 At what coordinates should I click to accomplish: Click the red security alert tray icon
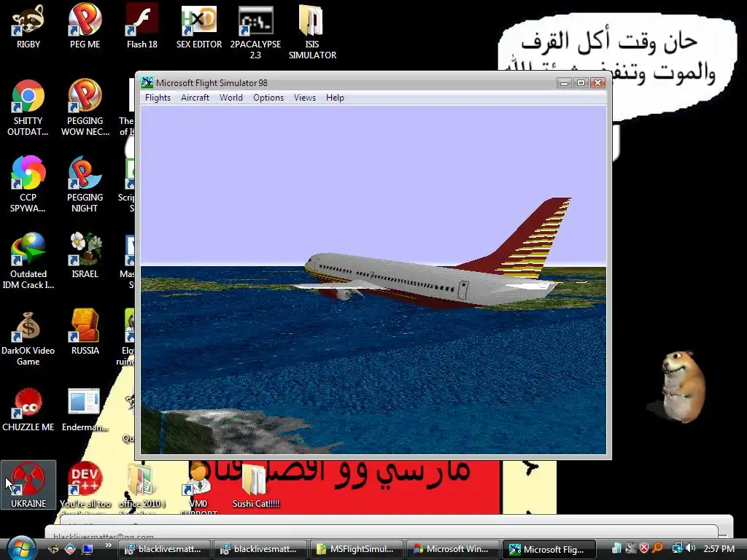[644, 548]
